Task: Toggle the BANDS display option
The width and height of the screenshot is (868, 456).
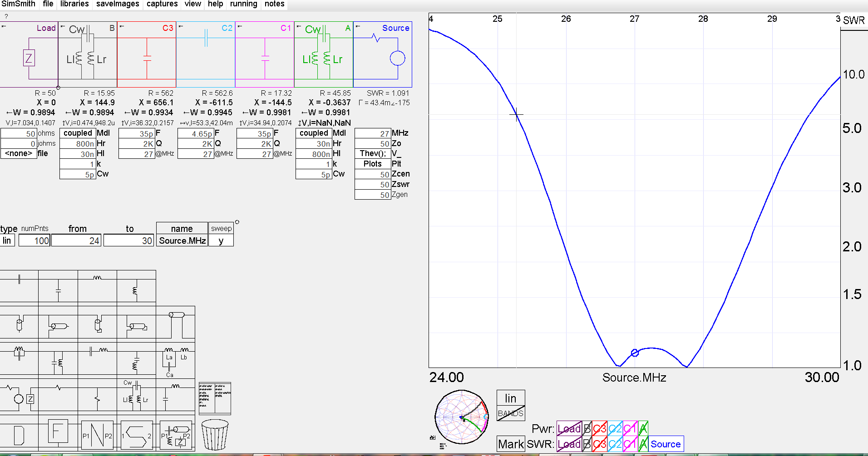Action: click(511, 413)
